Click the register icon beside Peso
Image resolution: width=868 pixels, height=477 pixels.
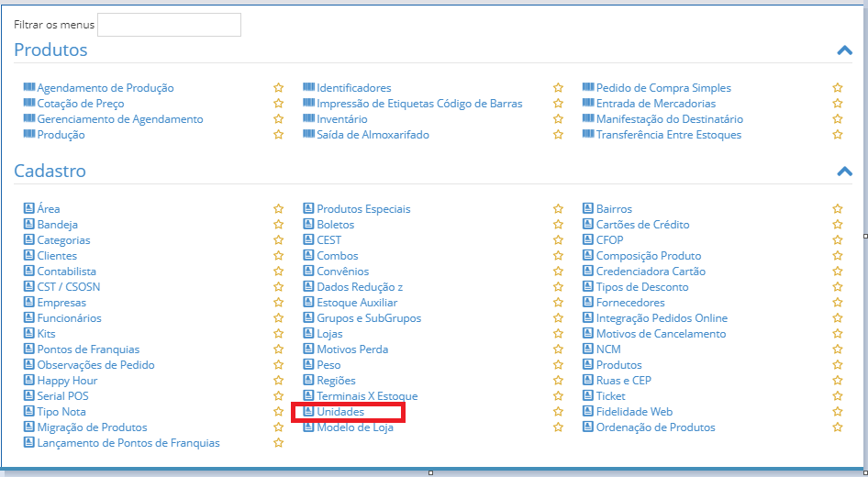click(x=309, y=364)
